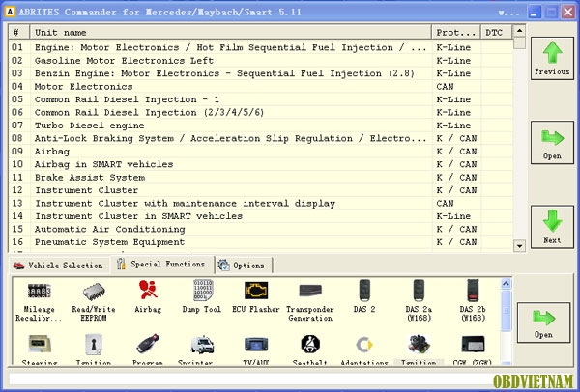Open the DAS 2a (W168) function

click(419, 302)
